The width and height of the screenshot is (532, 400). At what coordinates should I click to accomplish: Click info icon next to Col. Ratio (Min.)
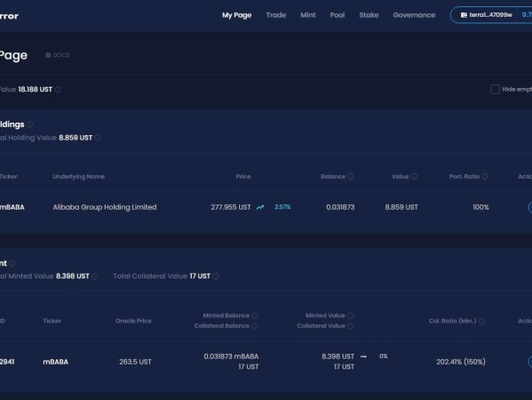click(481, 321)
